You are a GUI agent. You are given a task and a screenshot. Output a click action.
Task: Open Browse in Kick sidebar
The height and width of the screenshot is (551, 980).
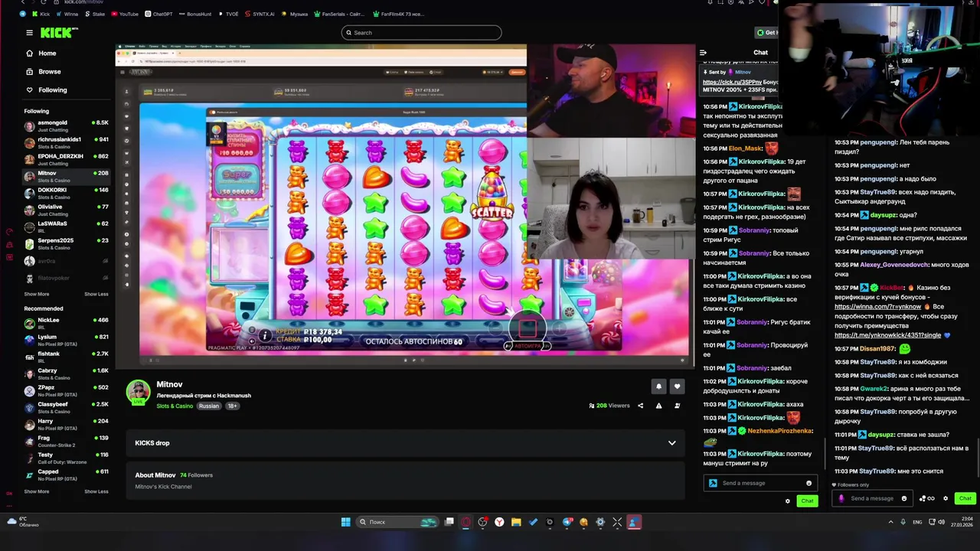[x=50, y=72]
